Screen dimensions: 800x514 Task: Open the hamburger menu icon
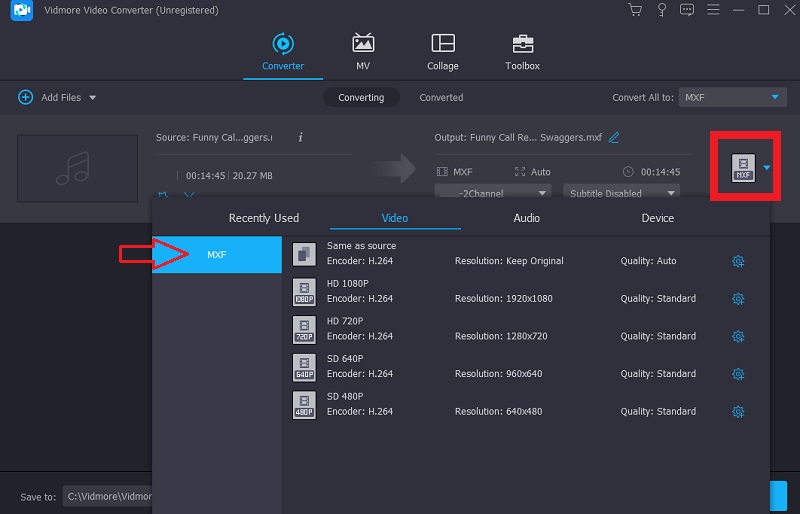[x=713, y=10]
